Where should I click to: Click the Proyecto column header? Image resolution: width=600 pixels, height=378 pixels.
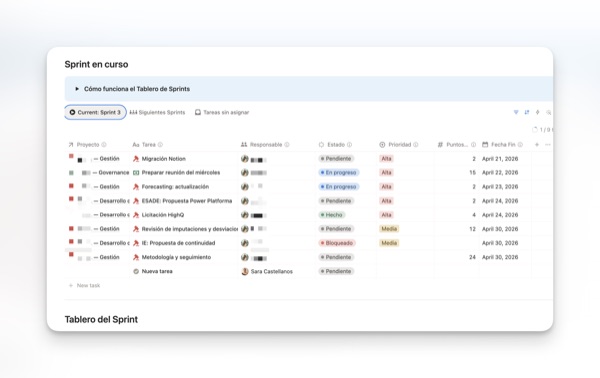click(x=87, y=145)
